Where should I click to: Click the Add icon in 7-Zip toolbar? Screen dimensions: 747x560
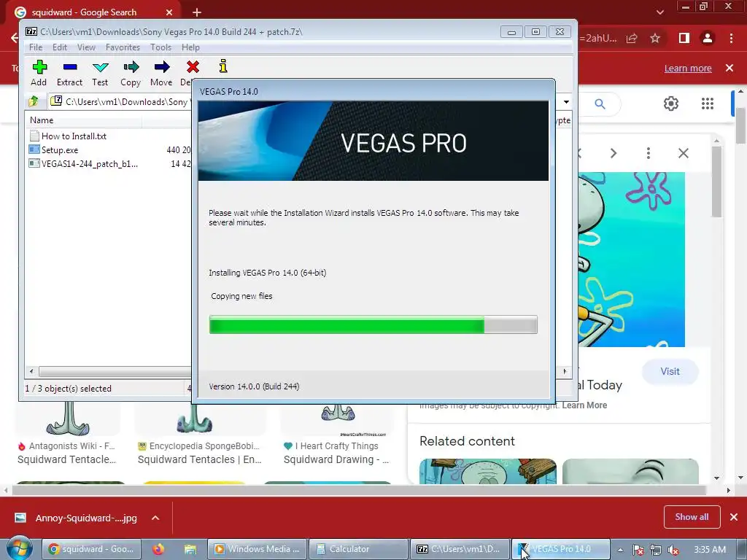point(39,73)
